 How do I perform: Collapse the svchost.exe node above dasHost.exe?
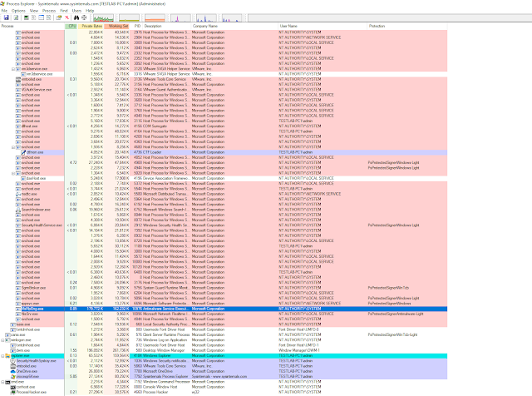(13, 173)
